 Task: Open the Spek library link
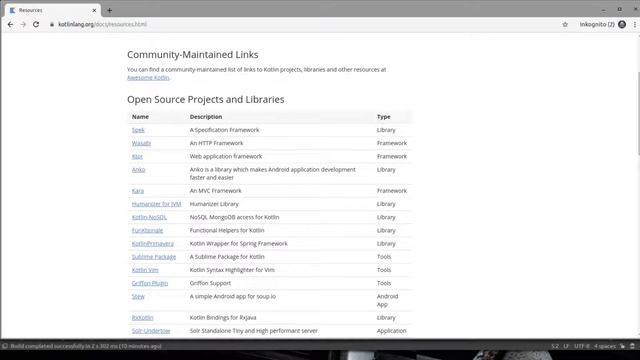pyautogui.click(x=138, y=130)
